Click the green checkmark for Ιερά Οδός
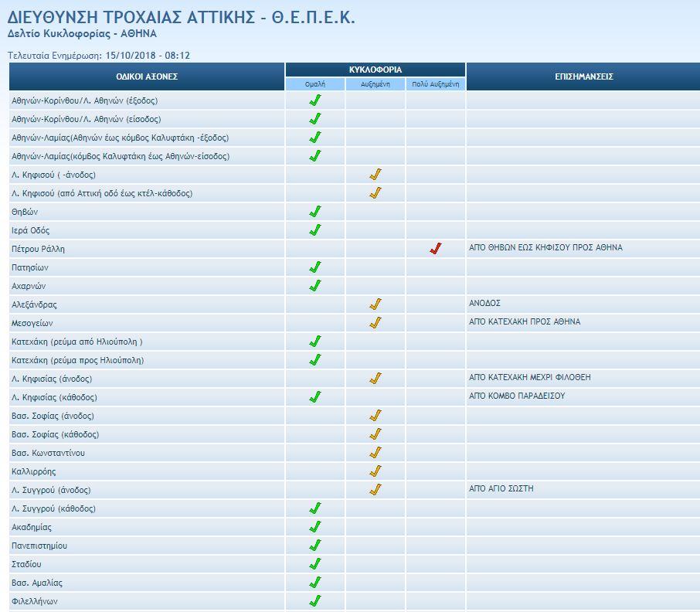Screen dimensions: 700x612 (x=314, y=230)
